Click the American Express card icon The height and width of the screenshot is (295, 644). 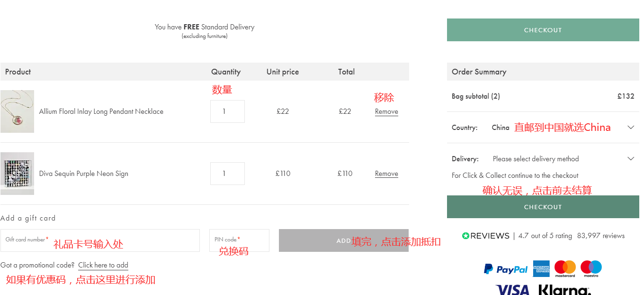(x=541, y=269)
